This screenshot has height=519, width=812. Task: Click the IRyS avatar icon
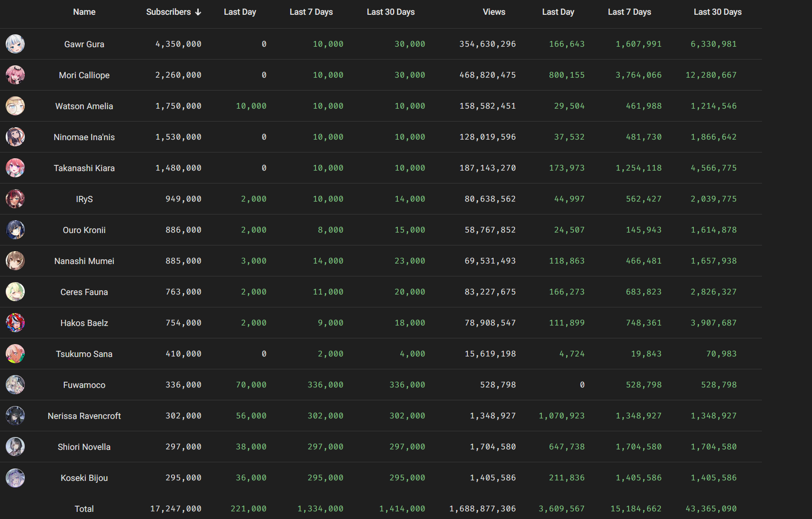point(15,199)
